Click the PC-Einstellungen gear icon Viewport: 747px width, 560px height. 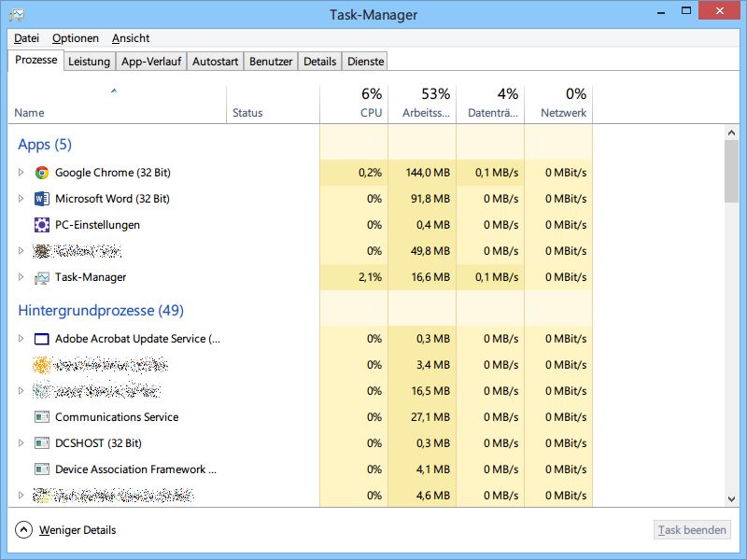[42, 225]
